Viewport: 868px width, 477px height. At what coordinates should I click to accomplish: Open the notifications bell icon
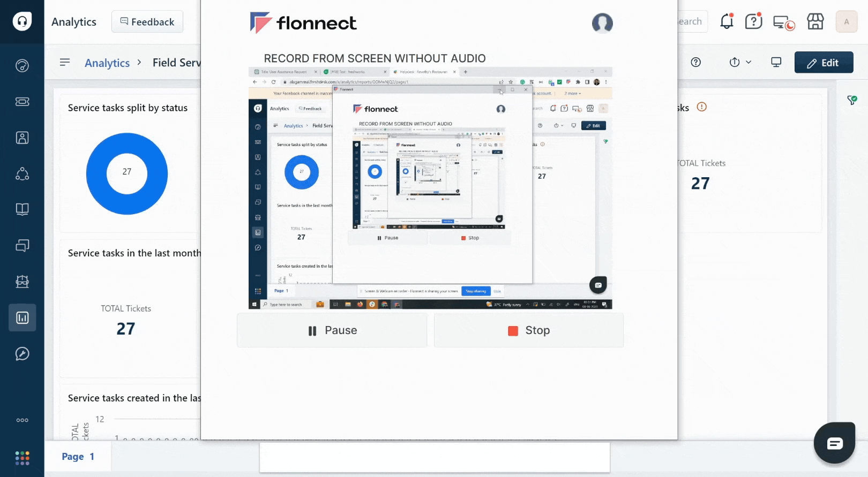coord(727,21)
